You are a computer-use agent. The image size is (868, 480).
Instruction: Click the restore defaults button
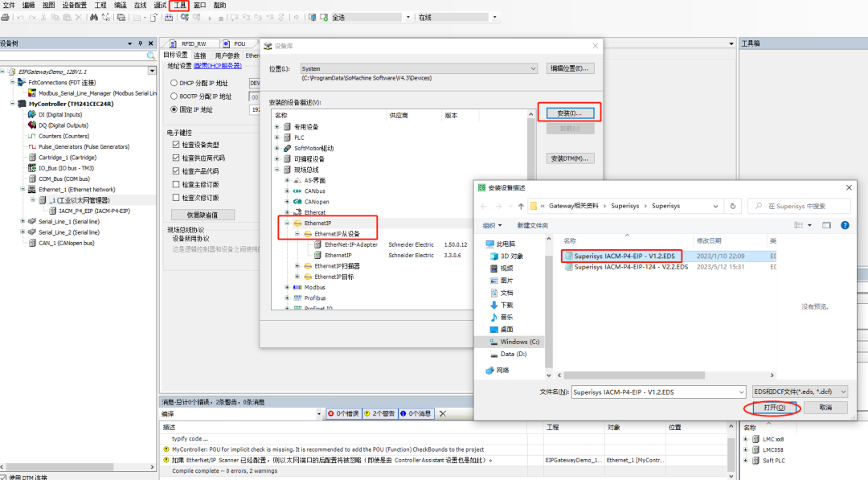tap(203, 215)
